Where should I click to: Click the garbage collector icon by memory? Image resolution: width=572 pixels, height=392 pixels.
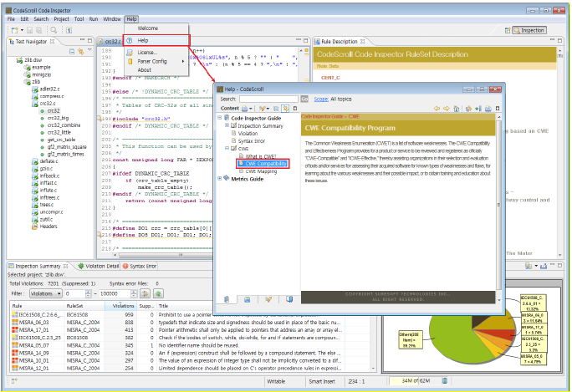445,380
